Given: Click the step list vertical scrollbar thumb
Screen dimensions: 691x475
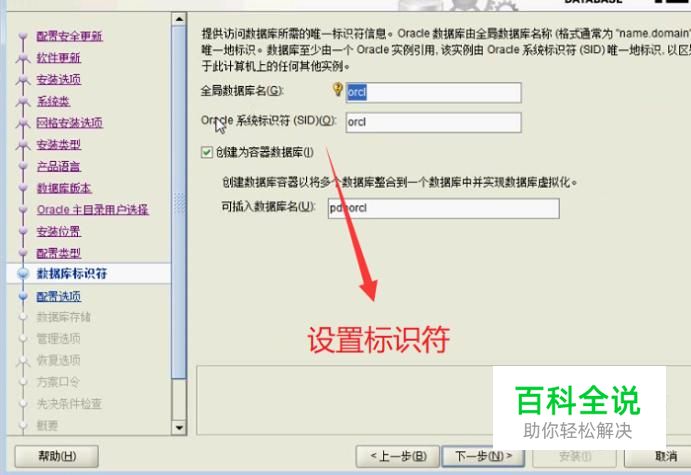Looking at the screenshot, I should pyautogui.click(x=179, y=202).
